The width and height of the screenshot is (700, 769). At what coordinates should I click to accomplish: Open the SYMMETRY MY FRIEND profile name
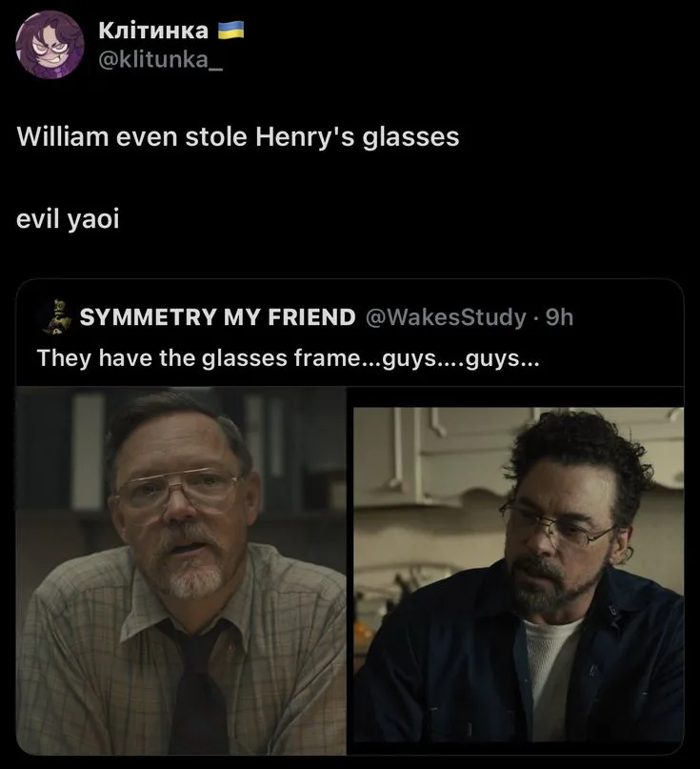click(x=217, y=317)
